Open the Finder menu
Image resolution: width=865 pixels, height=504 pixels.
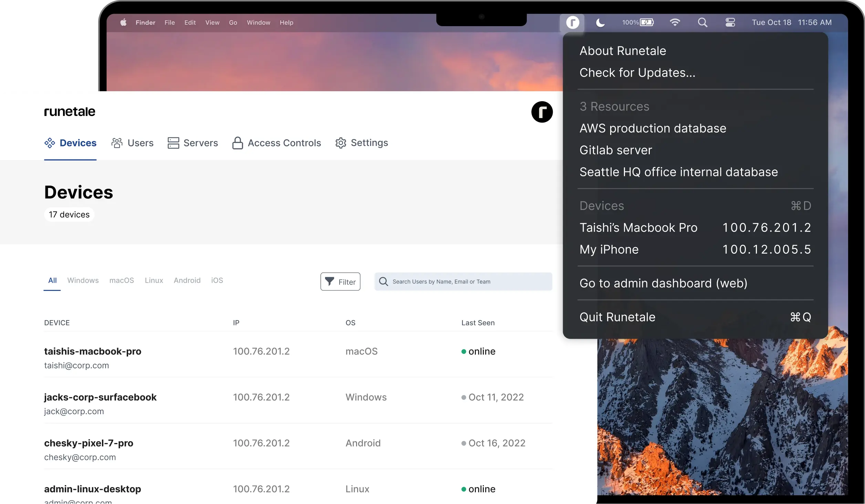coord(145,23)
